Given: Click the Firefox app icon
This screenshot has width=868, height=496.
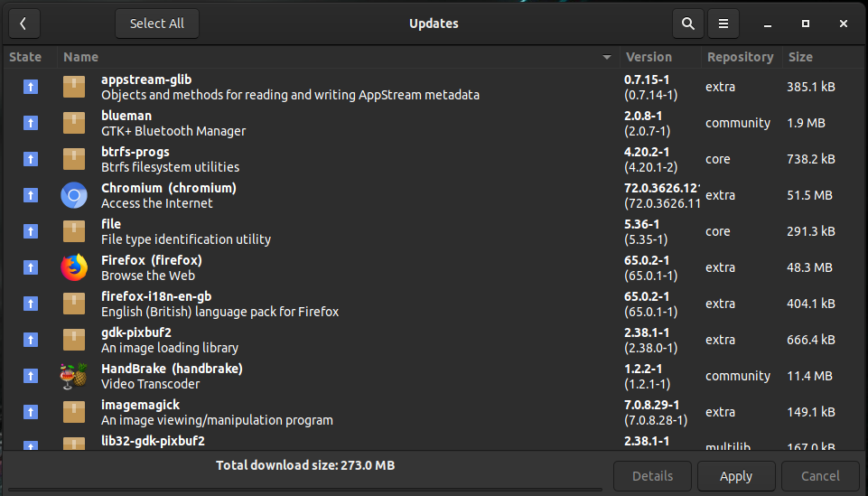Looking at the screenshot, I should coord(74,267).
